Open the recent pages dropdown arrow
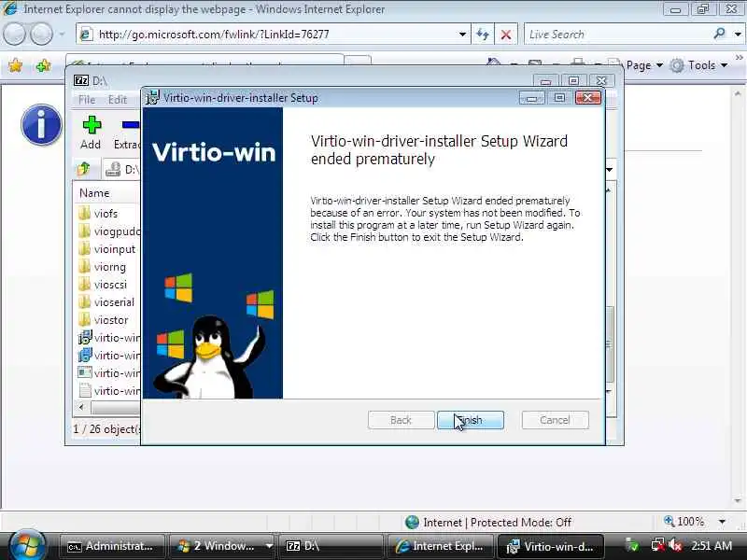 [x=62, y=35]
